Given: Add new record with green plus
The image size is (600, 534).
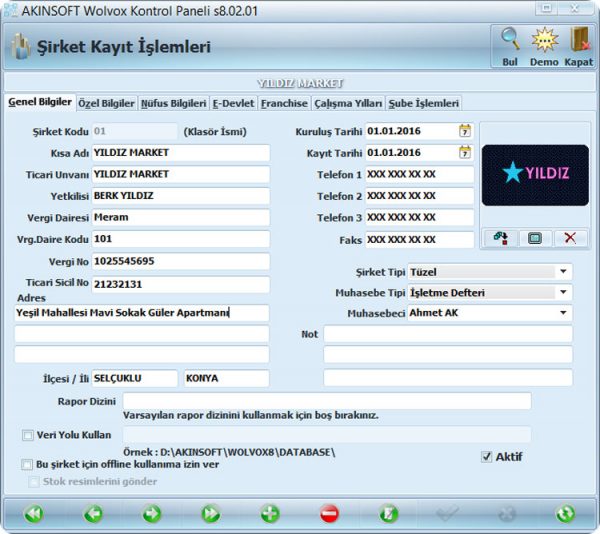Looking at the screenshot, I should click(x=270, y=513).
